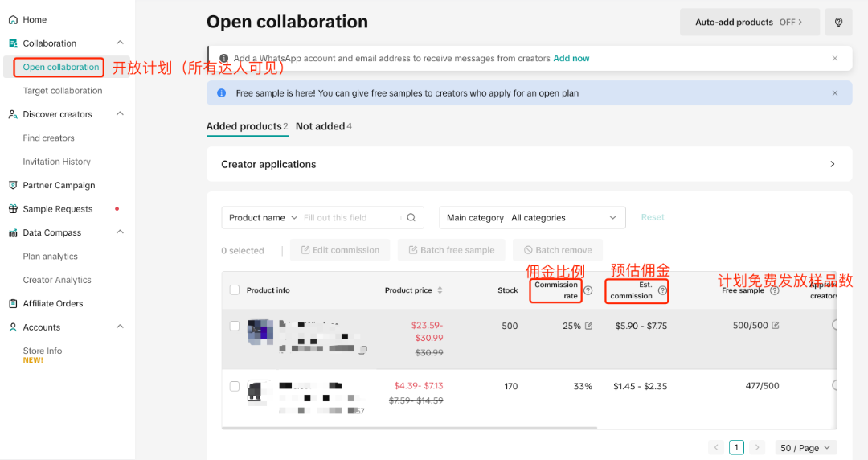Check the first product row checkbox

coord(235,326)
